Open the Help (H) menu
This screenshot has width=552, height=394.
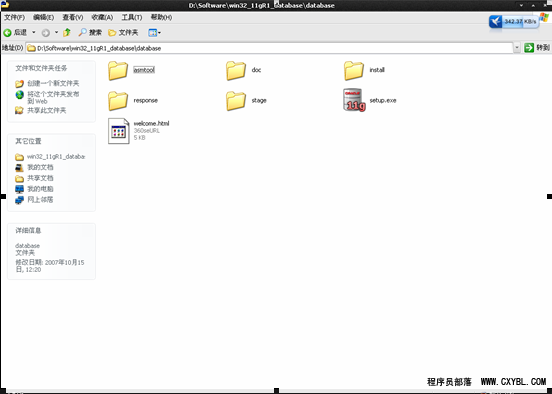point(161,17)
